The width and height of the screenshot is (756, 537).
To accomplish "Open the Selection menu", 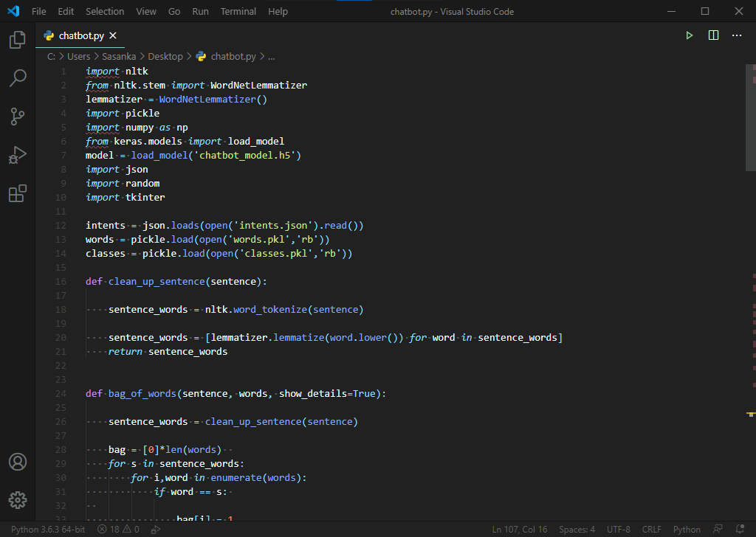I will coord(105,12).
